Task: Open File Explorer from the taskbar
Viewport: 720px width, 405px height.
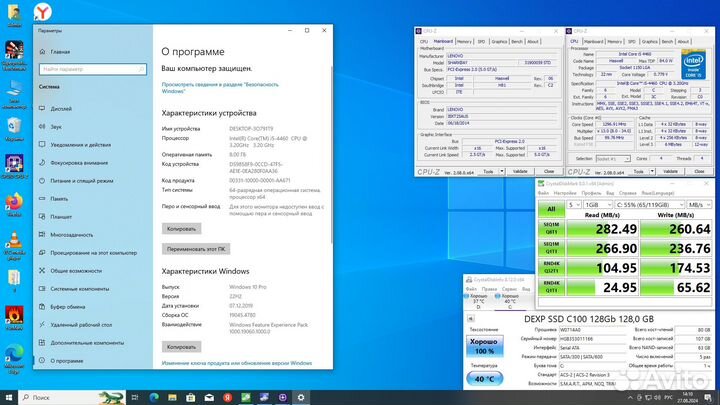Action: pyautogui.click(x=172, y=398)
